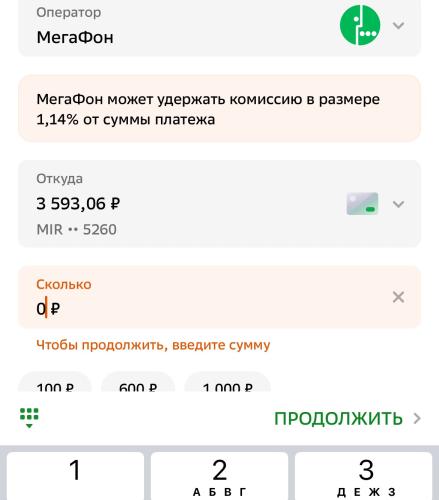Image resolution: width=439 pixels, height=500 pixels.
Task: Focus the Сколько amount input field
Action: (219, 297)
